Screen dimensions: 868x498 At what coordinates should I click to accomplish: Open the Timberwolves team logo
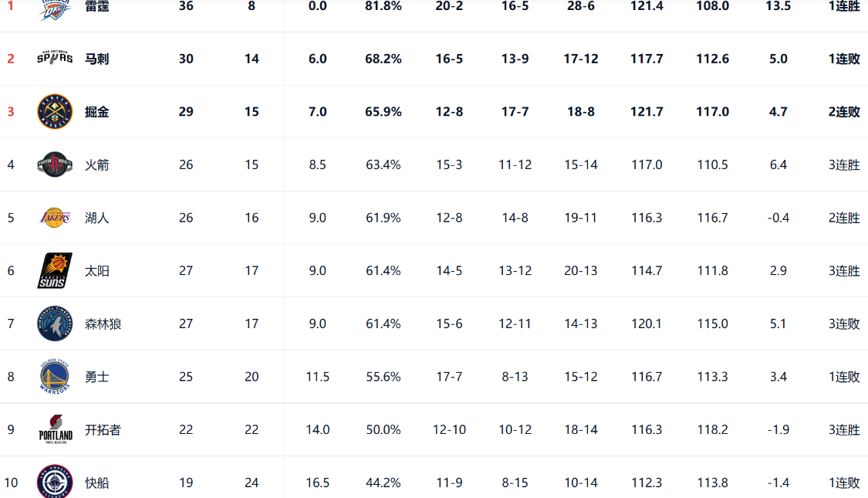click(55, 324)
